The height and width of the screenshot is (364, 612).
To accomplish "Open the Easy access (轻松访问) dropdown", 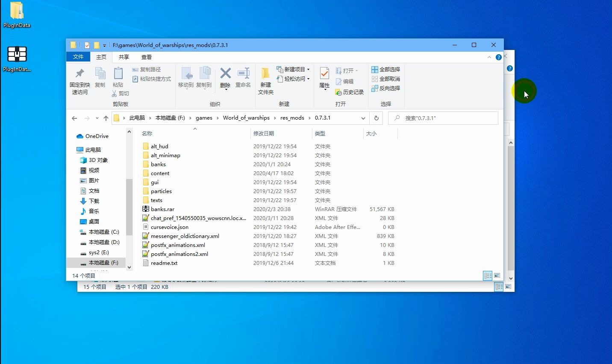I will pos(308,79).
